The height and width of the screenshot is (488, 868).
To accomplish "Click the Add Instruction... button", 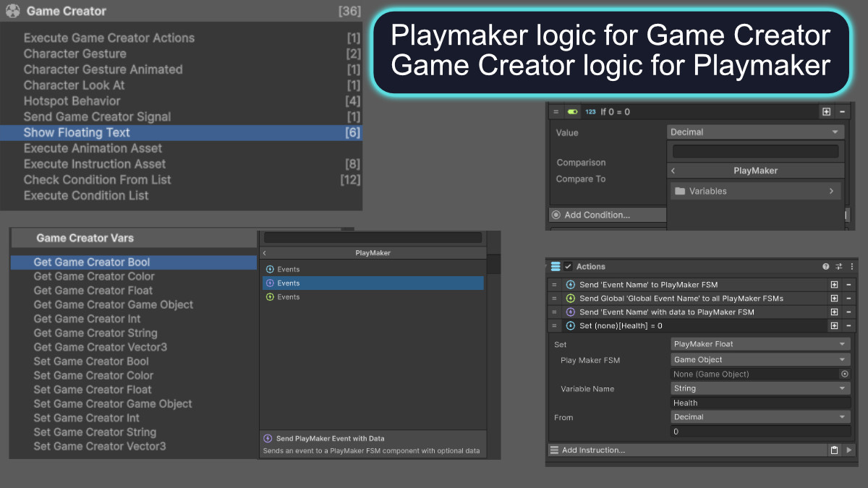I will [687, 450].
